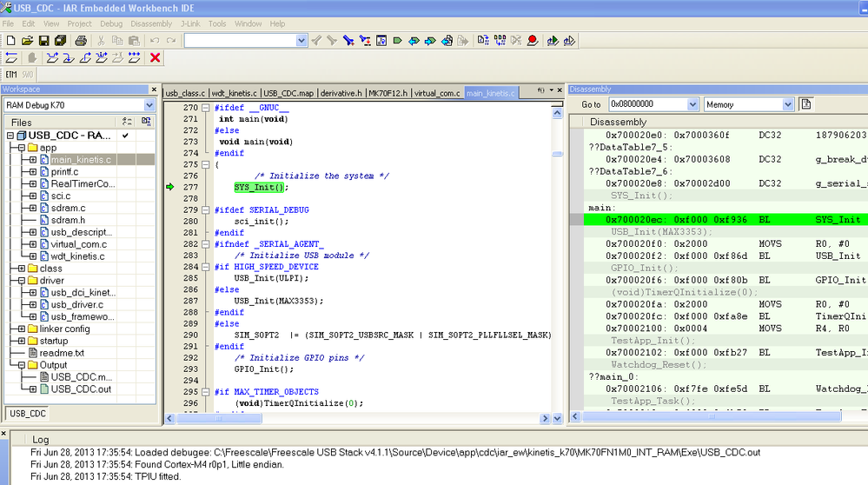Image resolution: width=868 pixels, height=485 pixels.
Task: Click the Print icon in toolbar
Action: (x=81, y=41)
